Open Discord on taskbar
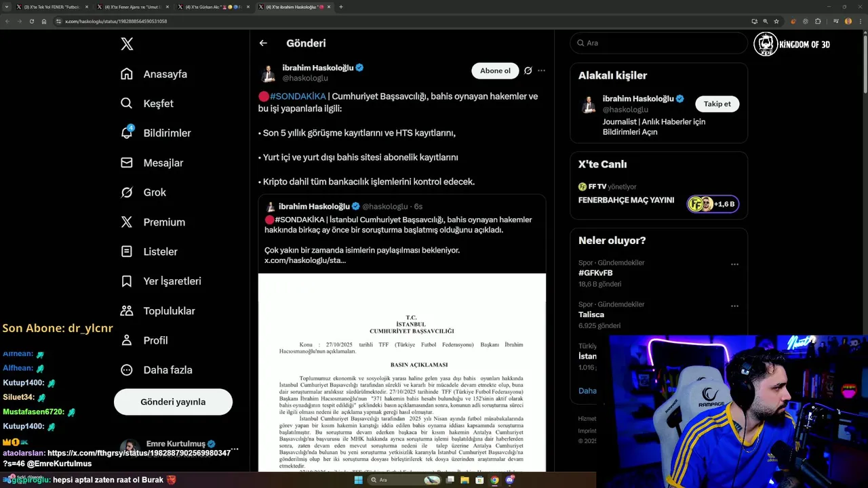Viewport: 868px width, 488px height. coord(509,480)
